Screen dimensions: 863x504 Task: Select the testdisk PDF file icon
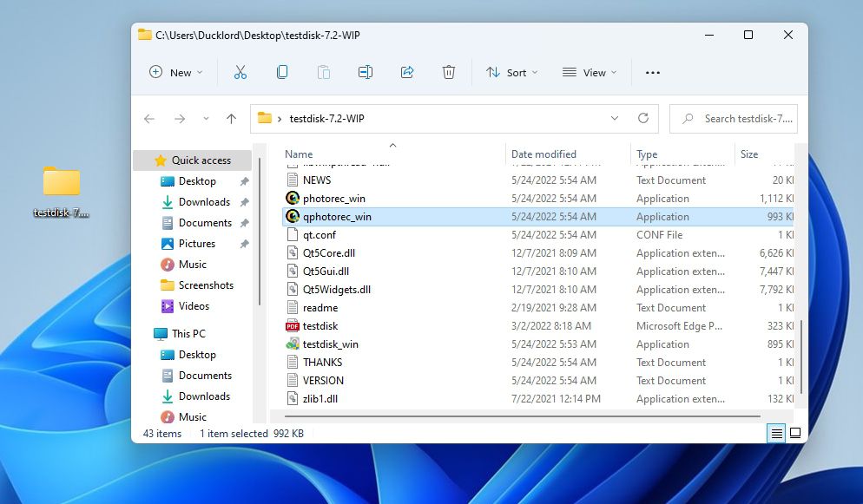coord(293,325)
